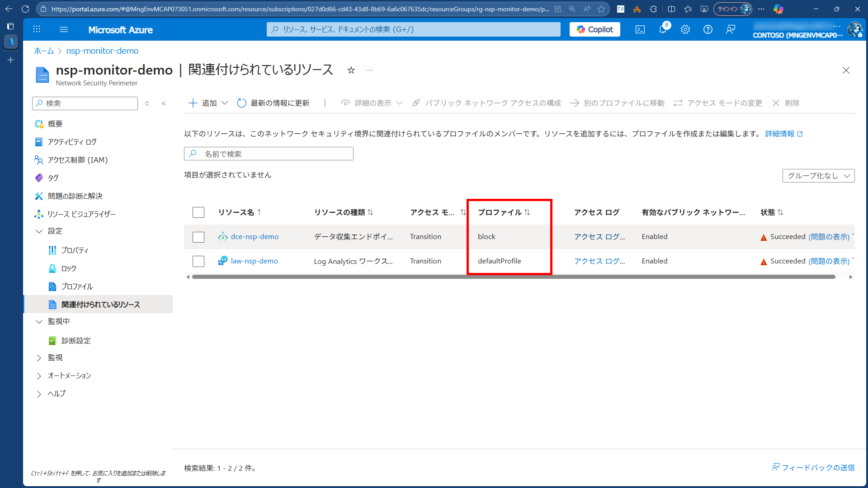Check the select-all checkbox in the table header
This screenshot has width=868, height=488.
198,212
